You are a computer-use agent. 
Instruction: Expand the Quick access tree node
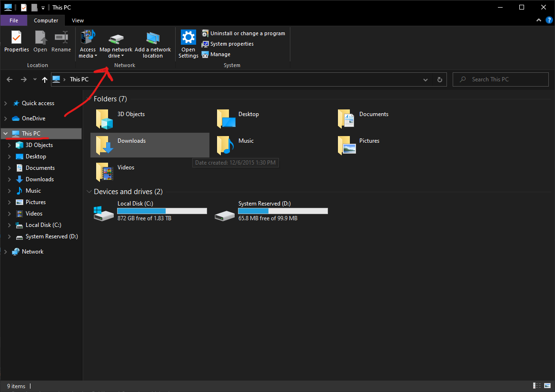pos(6,103)
